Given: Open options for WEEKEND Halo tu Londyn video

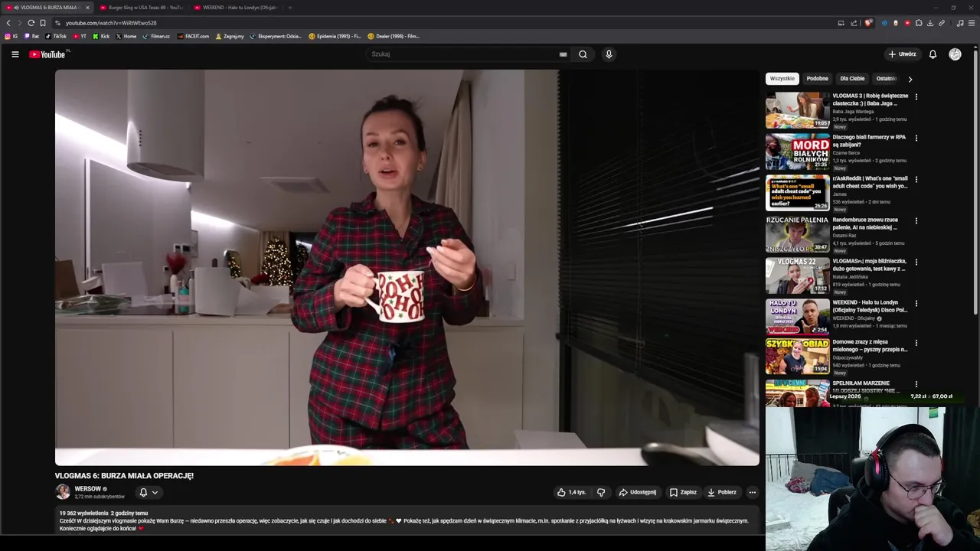Looking at the screenshot, I should [916, 304].
